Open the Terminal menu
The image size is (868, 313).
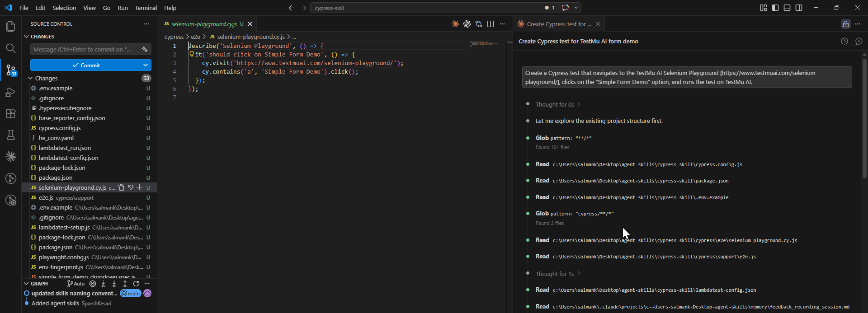(146, 8)
